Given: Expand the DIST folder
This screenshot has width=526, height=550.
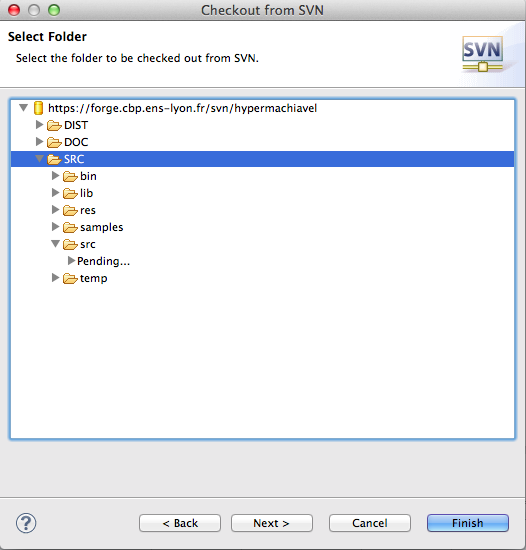Looking at the screenshot, I should (39, 125).
